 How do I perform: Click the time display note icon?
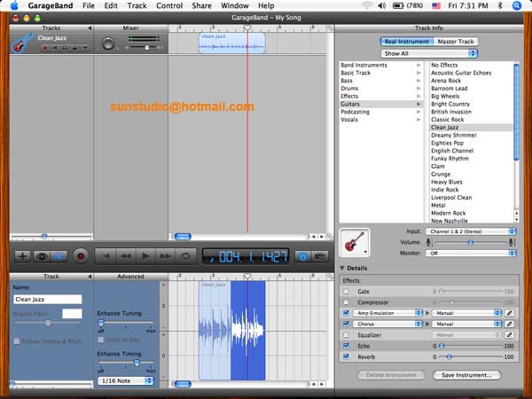(212, 258)
